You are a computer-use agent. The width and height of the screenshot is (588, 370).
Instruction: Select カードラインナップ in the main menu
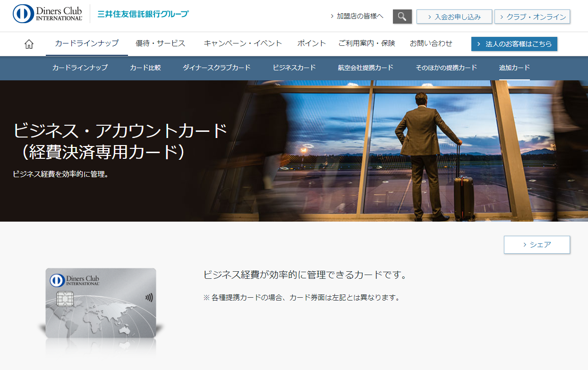87,43
